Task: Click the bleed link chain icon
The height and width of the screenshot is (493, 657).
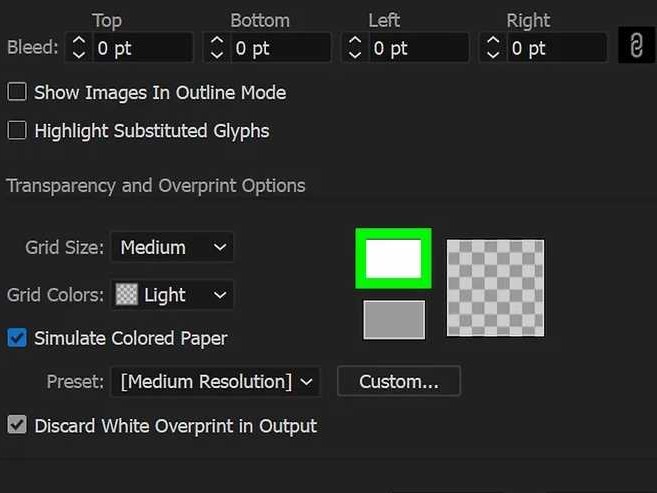Action: pyautogui.click(x=635, y=47)
